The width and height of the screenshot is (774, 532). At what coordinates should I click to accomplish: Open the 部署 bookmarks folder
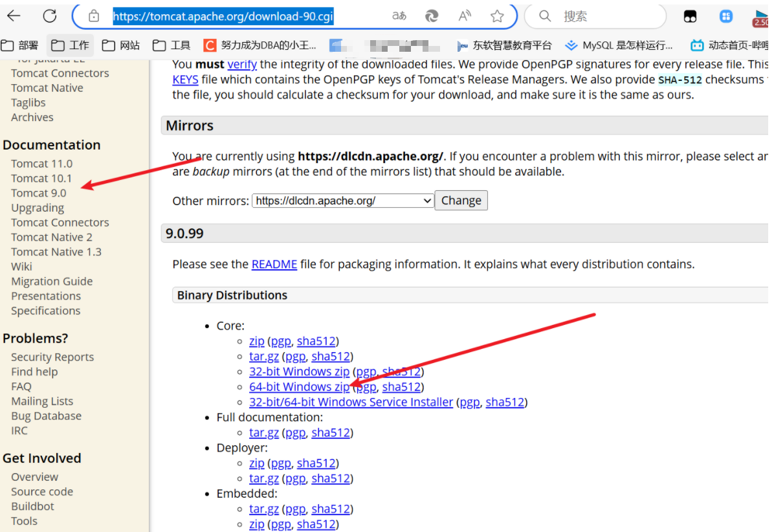(20, 45)
